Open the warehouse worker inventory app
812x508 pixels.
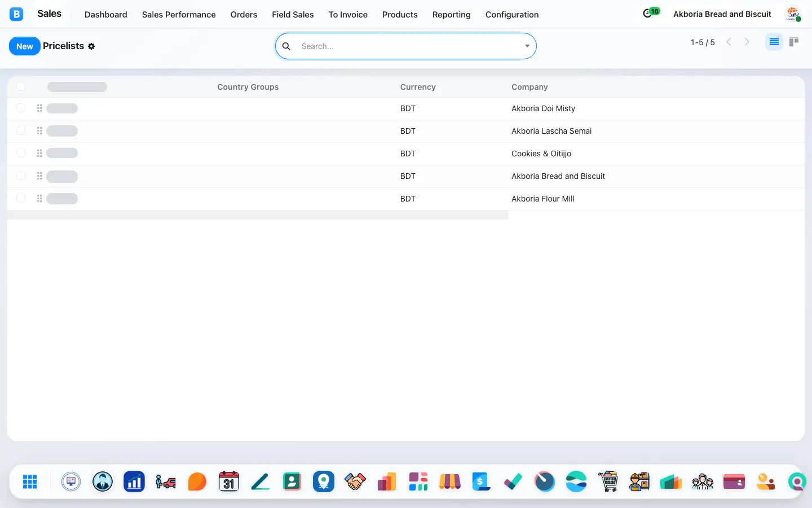[x=639, y=481]
